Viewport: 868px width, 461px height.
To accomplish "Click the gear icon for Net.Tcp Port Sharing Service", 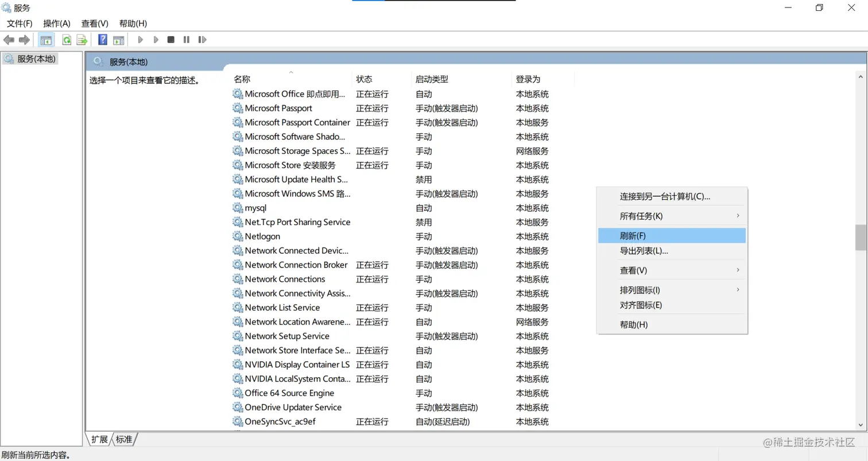I will pos(238,222).
